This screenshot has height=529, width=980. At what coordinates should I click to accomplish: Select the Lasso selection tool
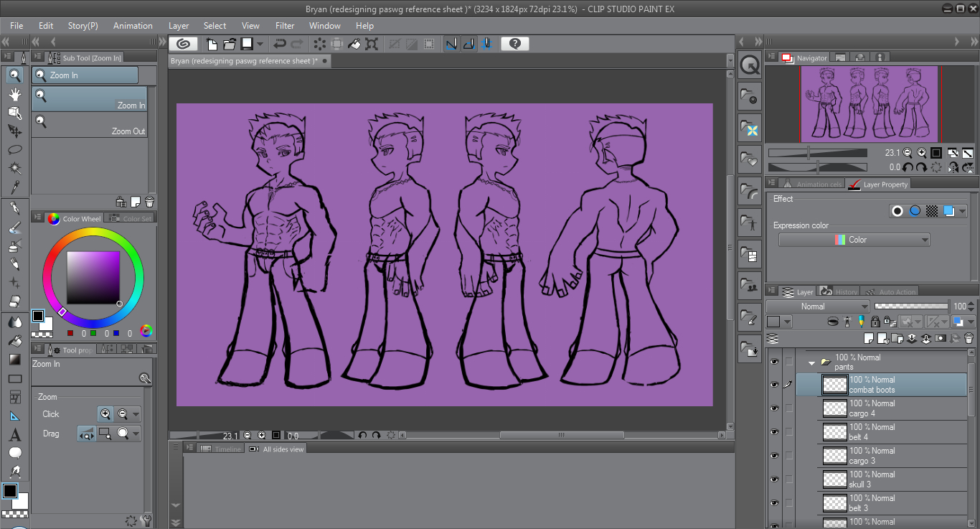pos(14,150)
